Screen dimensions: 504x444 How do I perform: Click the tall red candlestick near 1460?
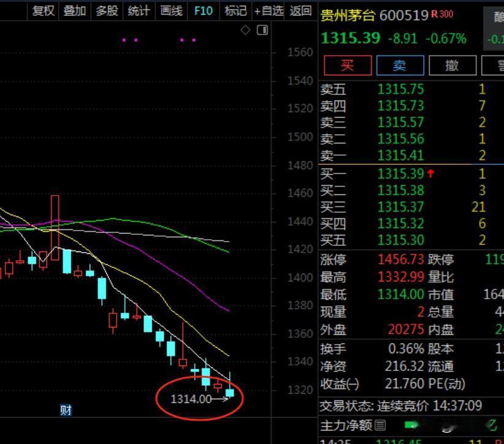pyautogui.click(x=55, y=228)
